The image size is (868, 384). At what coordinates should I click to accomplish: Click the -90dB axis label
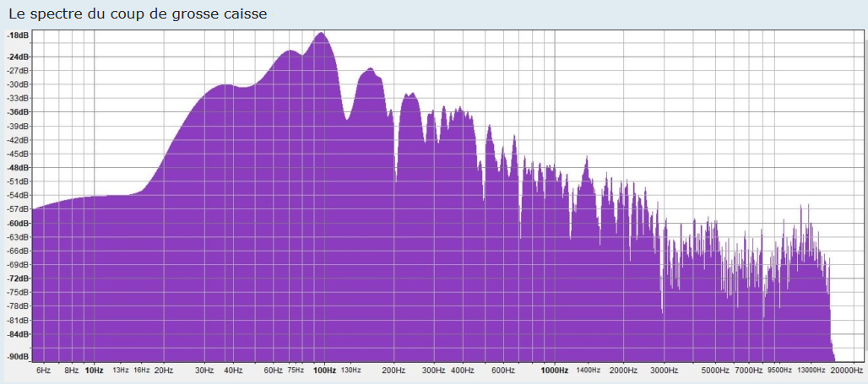(19, 357)
